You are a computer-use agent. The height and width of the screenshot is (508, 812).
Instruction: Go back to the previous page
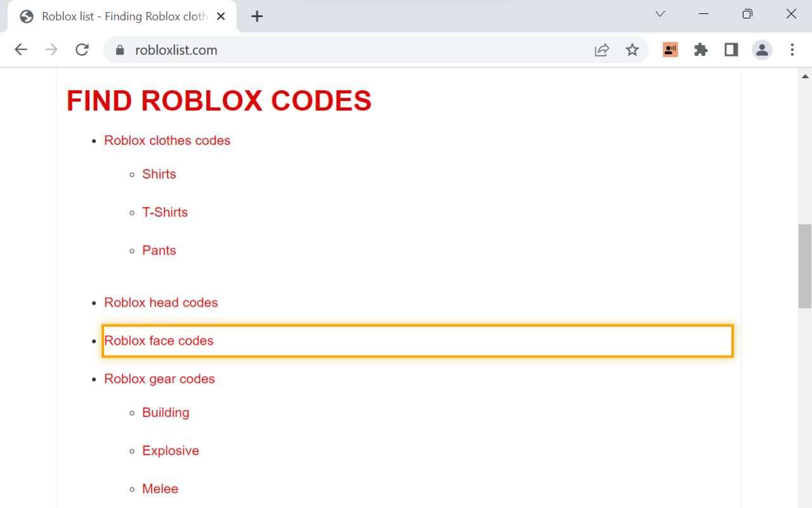(21, 50)
